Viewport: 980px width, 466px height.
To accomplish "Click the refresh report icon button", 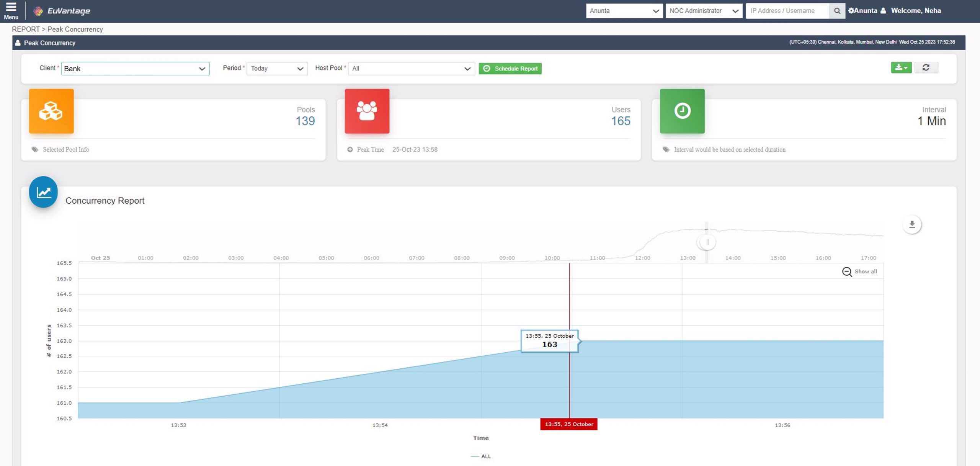I will click(926, 68).
